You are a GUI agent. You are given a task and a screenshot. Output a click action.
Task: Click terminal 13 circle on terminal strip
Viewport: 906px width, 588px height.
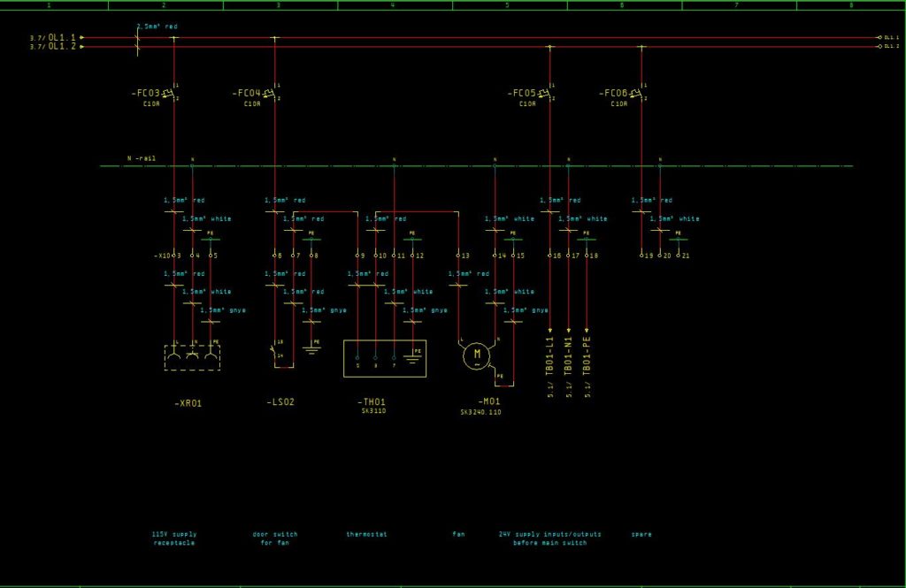[x=458, y=256]
